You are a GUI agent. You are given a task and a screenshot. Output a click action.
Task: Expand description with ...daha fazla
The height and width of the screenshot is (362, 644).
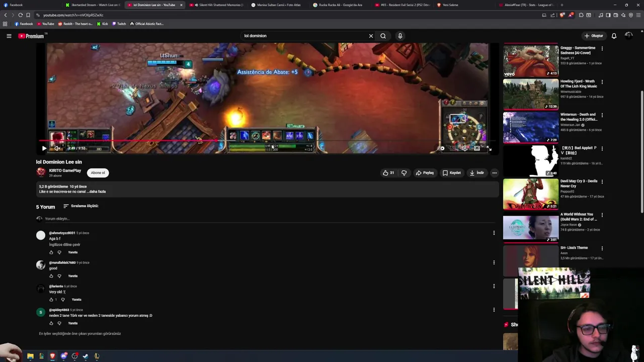coord(97,192)
